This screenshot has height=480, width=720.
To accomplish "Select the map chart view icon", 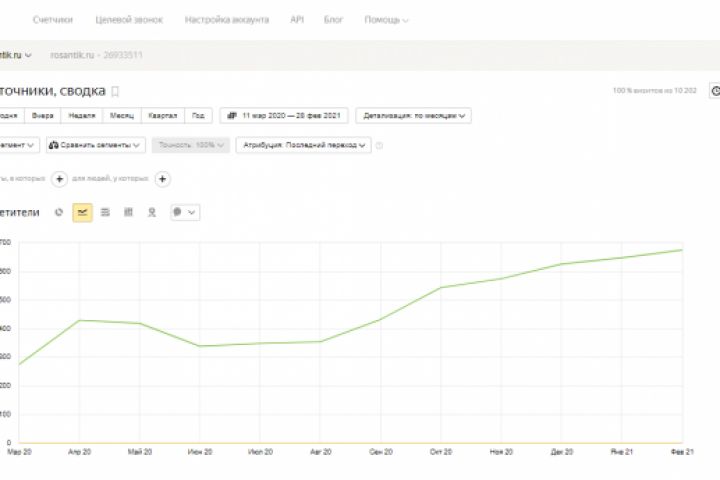I will [x=152, y=212].
